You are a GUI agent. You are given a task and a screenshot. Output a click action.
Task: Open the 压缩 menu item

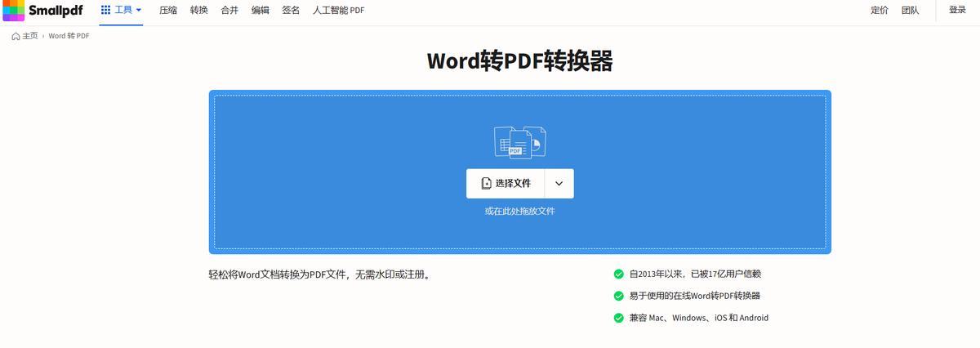pyautogui.click(x=168, y=11)
